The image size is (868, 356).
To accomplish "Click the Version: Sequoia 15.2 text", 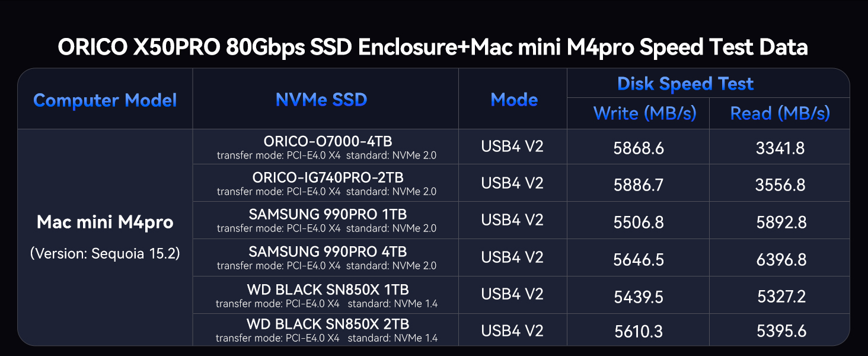I will point(105,253).
